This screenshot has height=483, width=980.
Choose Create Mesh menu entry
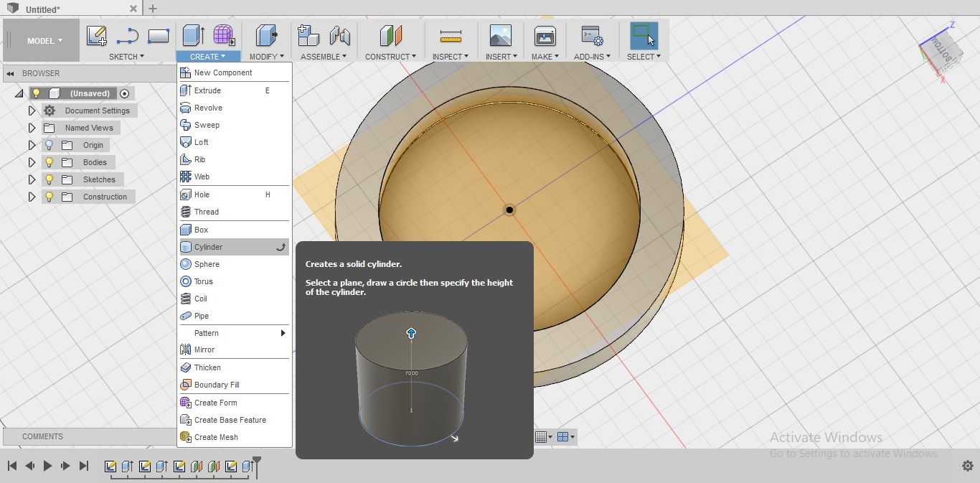234,437
